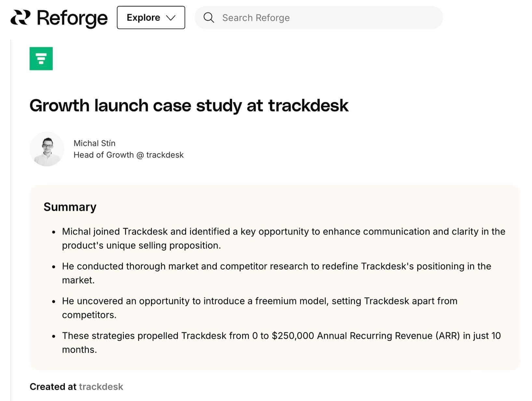Click the left vertical divider line
The height and width of the screenshot is (401, 532).
(x=11, y=220)
